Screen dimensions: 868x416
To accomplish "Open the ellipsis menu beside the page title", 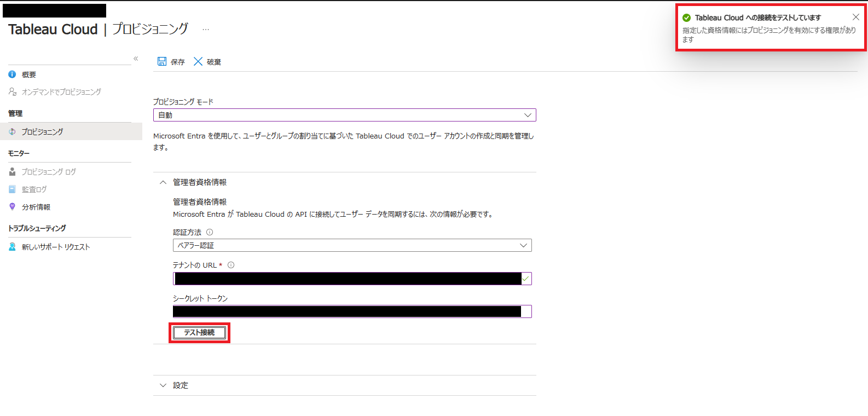I will click(206, 30).
